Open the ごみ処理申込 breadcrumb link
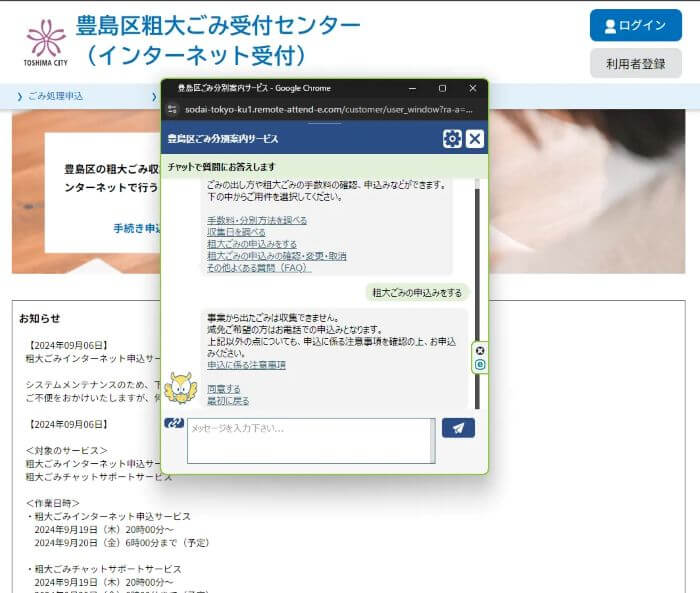 pos(55,96)
